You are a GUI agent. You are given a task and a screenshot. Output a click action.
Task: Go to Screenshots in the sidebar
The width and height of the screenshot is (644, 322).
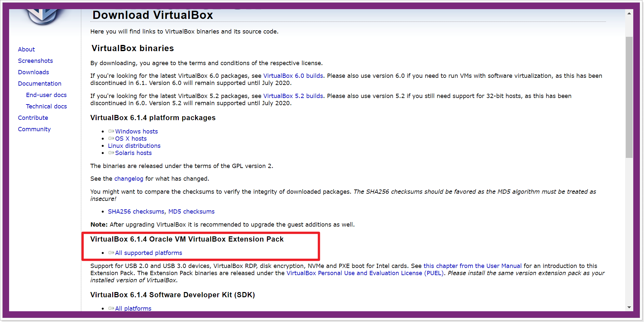pos(35,61)
